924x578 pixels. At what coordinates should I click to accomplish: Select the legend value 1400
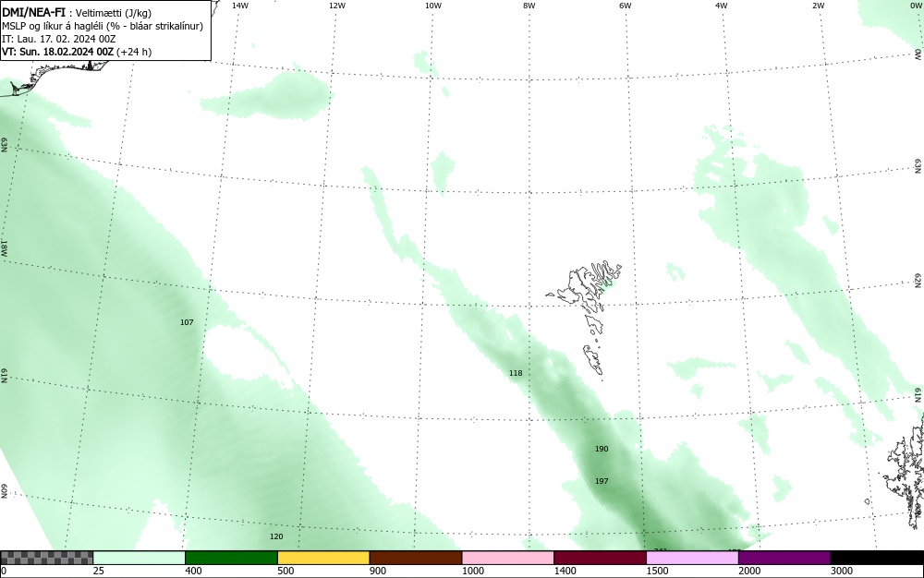pos(565,571)
